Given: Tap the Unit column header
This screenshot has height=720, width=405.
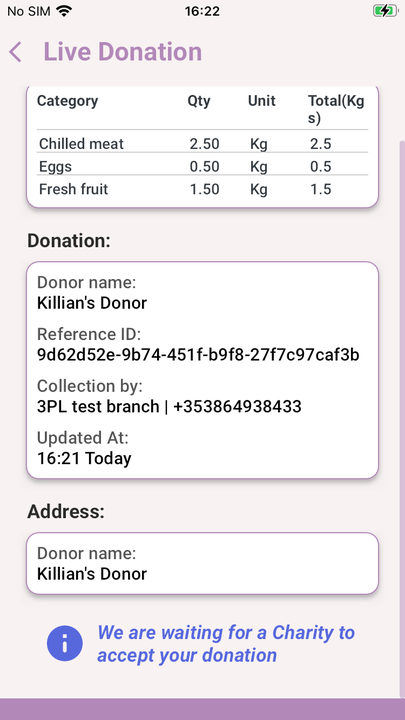Looking at the screenshot, I should [262, 101].
